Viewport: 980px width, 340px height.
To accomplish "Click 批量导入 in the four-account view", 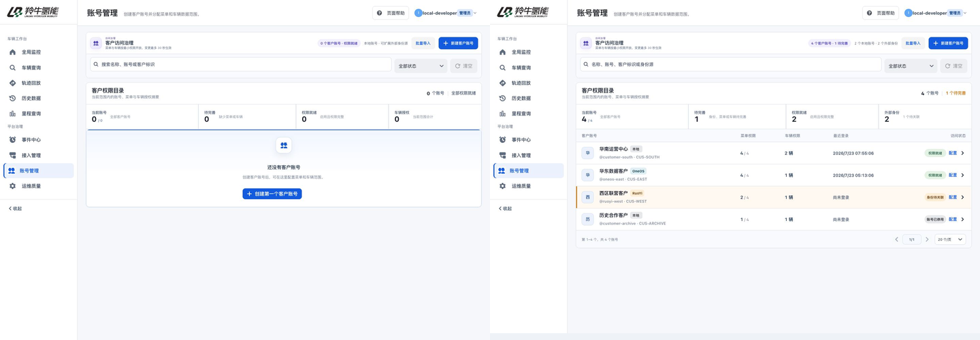I will 913,43.
